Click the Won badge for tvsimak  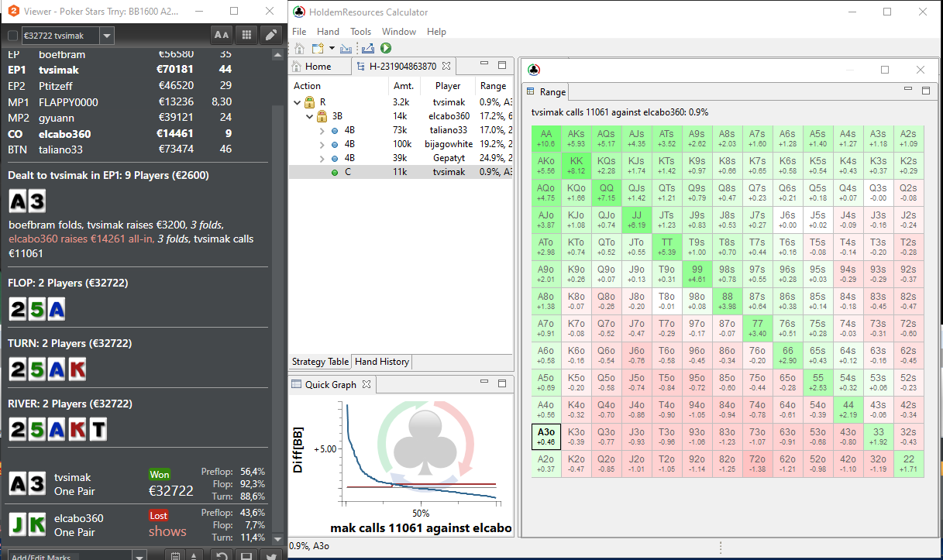(160, 475)
